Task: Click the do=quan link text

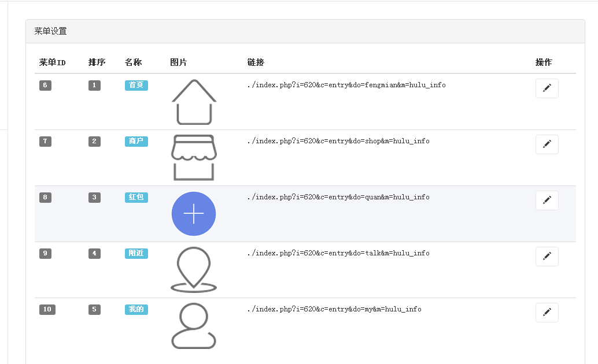Action: (x=338, y=197)
